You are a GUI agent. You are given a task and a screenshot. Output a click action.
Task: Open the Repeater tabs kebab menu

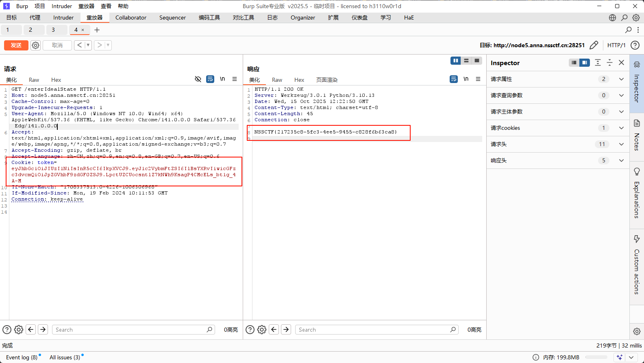pyautogui.click(x=638, y=30)
